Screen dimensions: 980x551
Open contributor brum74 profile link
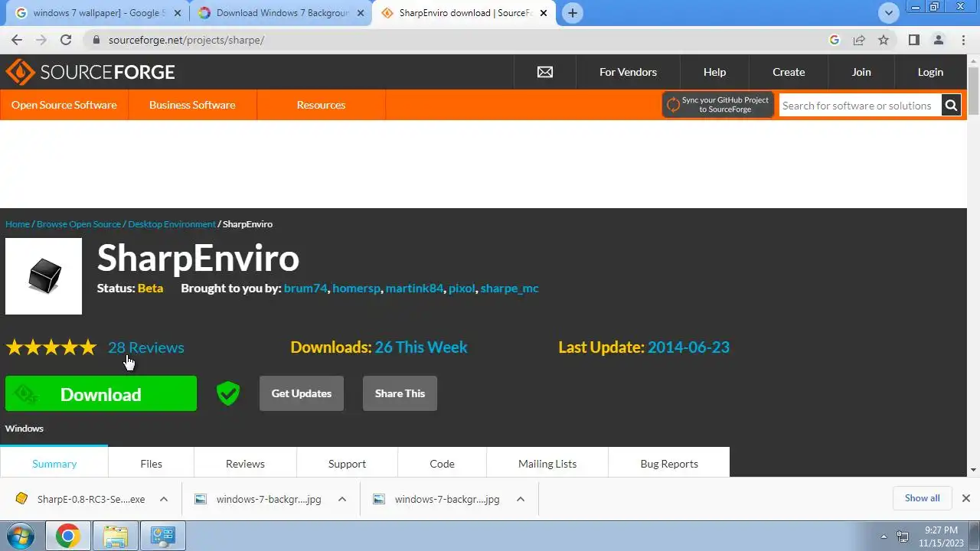point(305,289)
